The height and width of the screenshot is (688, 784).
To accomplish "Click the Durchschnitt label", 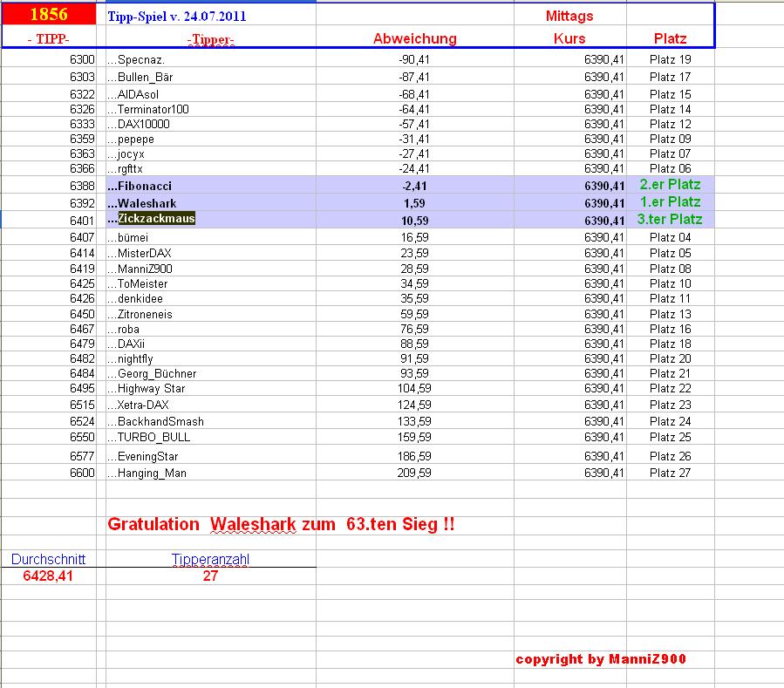I will (x=49, y=559).
